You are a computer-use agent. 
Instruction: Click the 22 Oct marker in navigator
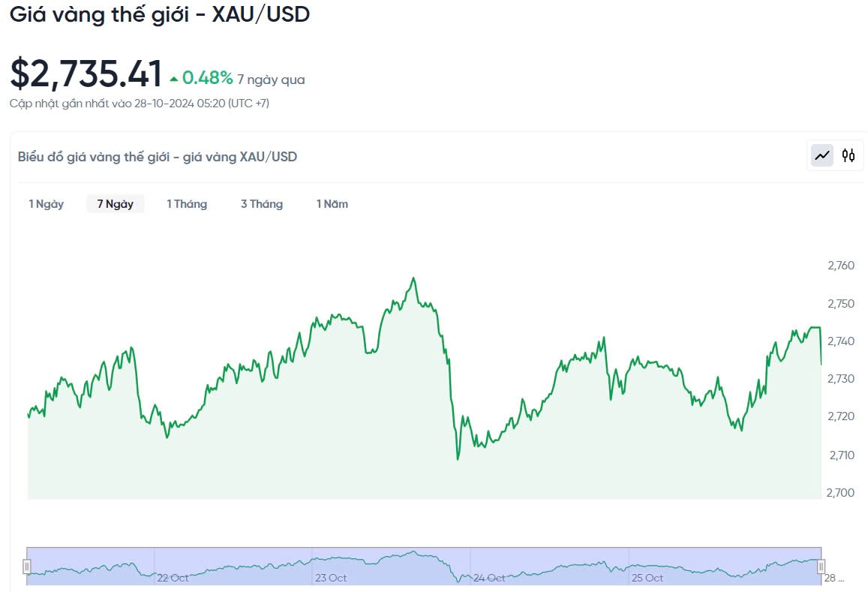point(173,578)
